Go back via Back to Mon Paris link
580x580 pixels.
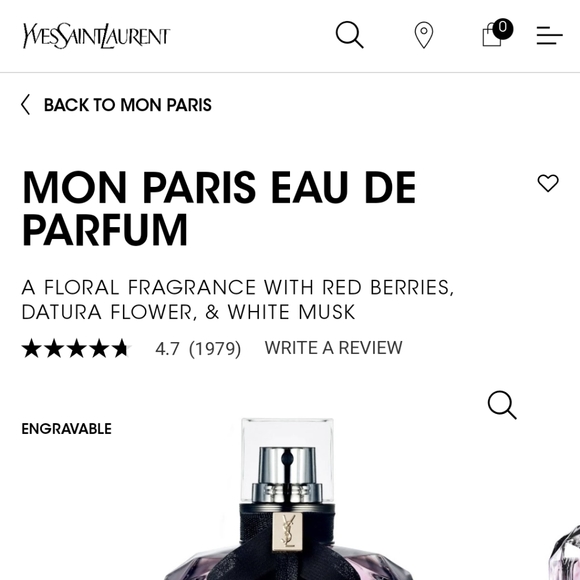tap(128, 105)
